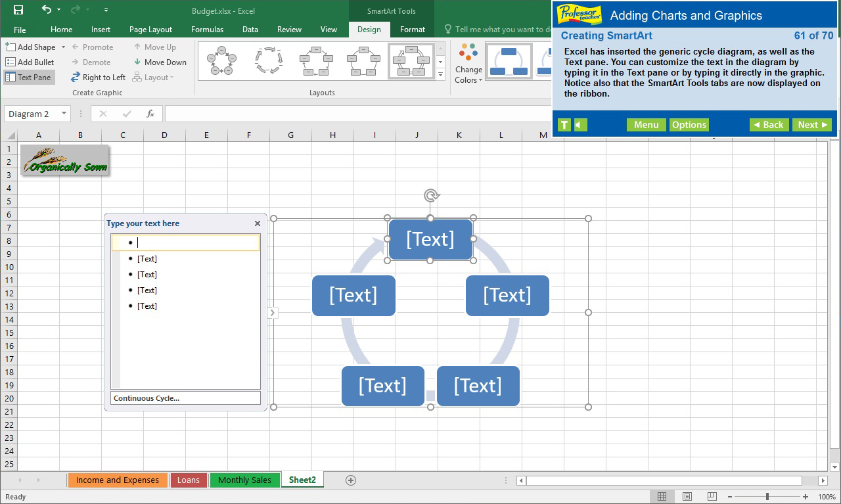841x504 pixels.
Task: Open the SmartArt Tools Format tab
Action: [x=413, y=30]
